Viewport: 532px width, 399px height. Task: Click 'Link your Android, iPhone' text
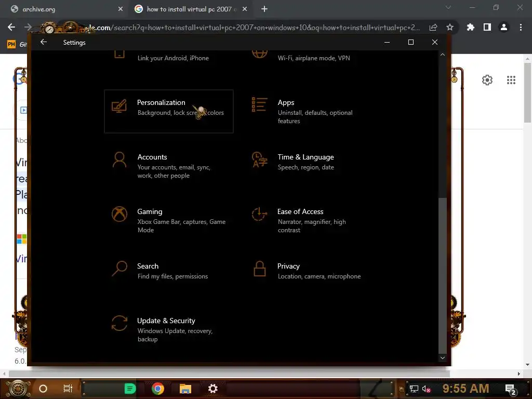click(x=173, y=58)
